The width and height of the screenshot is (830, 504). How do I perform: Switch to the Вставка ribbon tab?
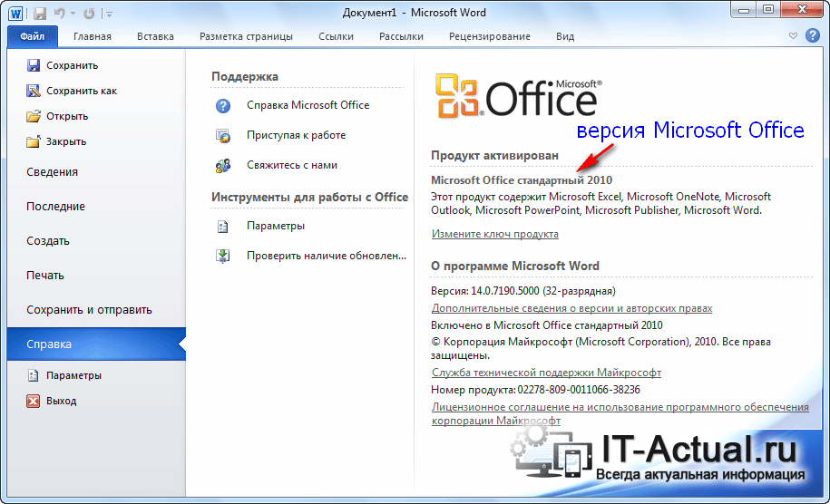155,36
